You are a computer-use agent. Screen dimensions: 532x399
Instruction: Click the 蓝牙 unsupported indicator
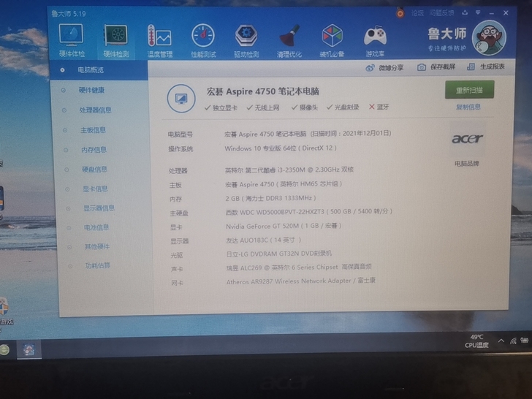(379, 107)
